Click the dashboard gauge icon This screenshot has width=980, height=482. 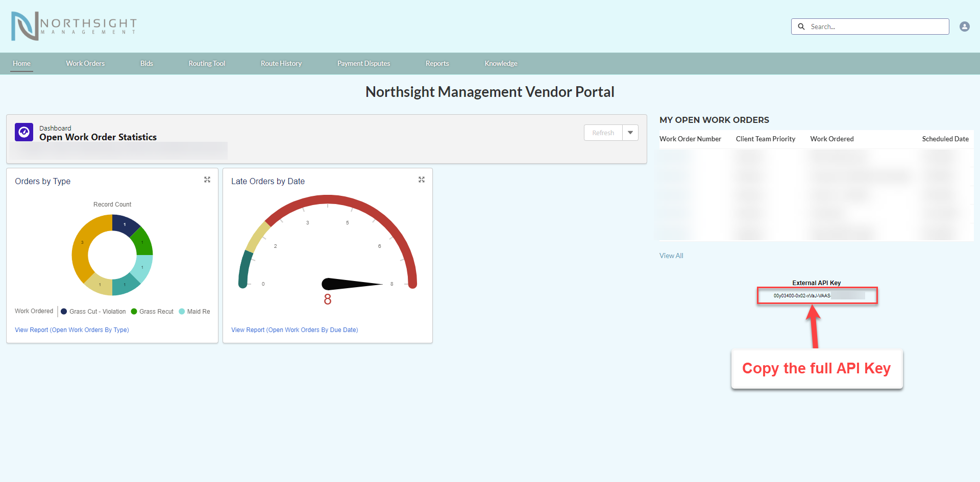point(24,132)
